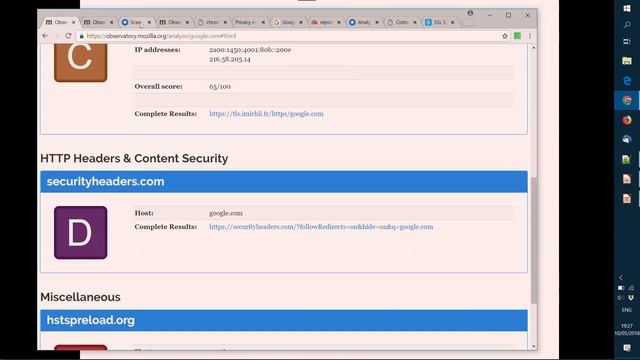
Task: Click the vertical scrollbar thumb
Action: click(533, 241)
